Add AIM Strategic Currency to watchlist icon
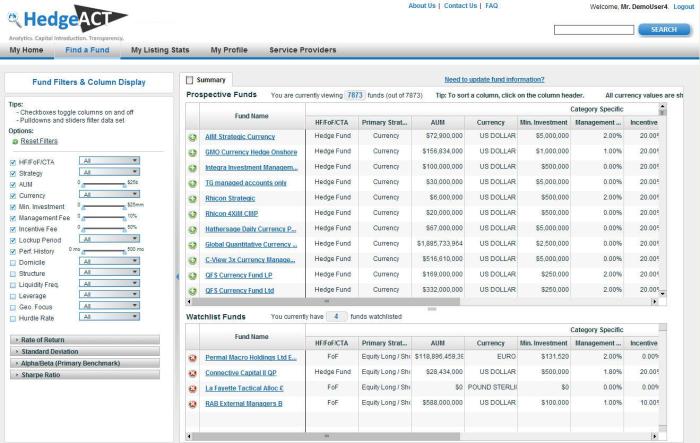700x443 pixels. [x=192, y=137]
